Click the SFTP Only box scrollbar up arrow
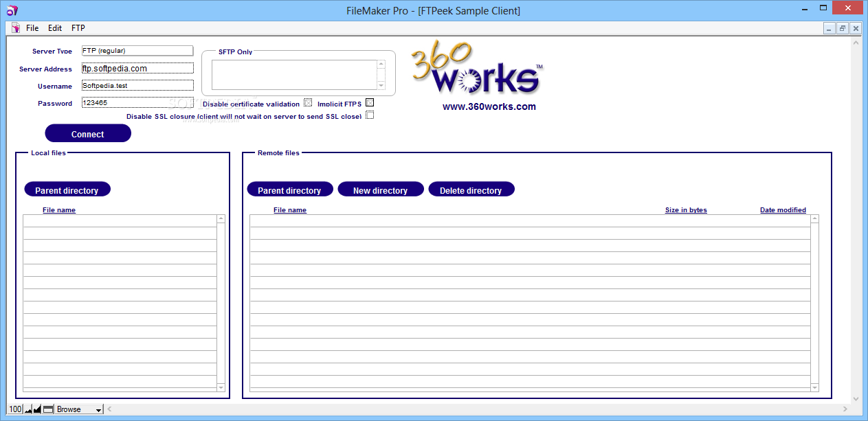The width and height of the screenshot is (868, 421). pyautogui.click(x=381, y=64)
